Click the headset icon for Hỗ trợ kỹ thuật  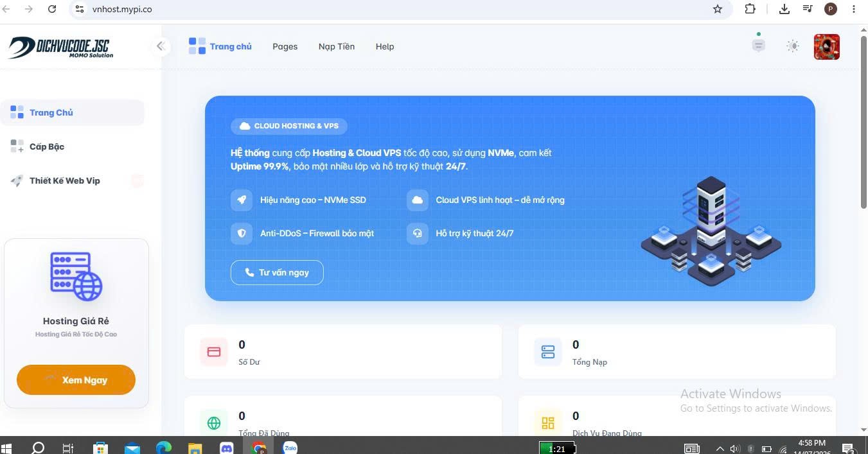417,233
